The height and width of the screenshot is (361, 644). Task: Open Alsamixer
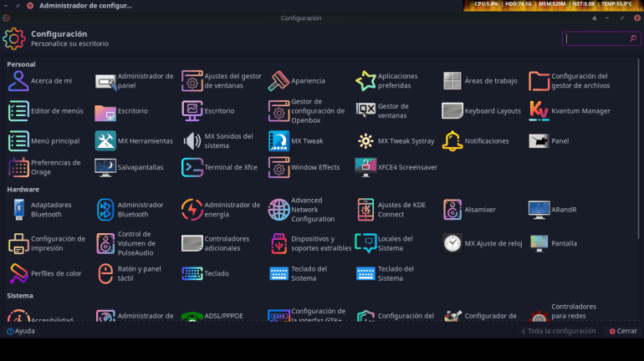point(452,210)
